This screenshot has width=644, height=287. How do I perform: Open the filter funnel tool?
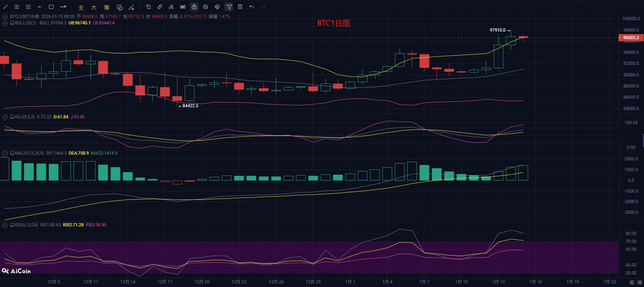[x=229, y=7]
